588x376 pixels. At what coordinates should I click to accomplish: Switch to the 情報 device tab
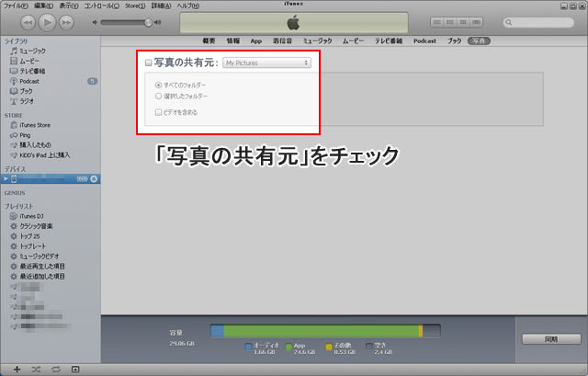pyautogui.click(x=232, y=40)
